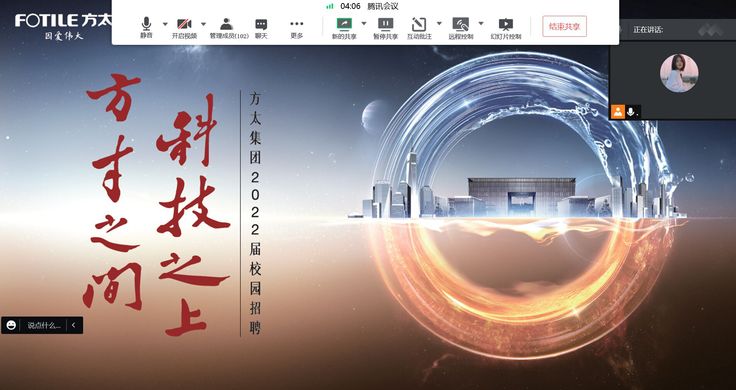This screenshot has width=736, height=390.
Task: Open the 更多 three-dots menu
Action: [297, 28]
